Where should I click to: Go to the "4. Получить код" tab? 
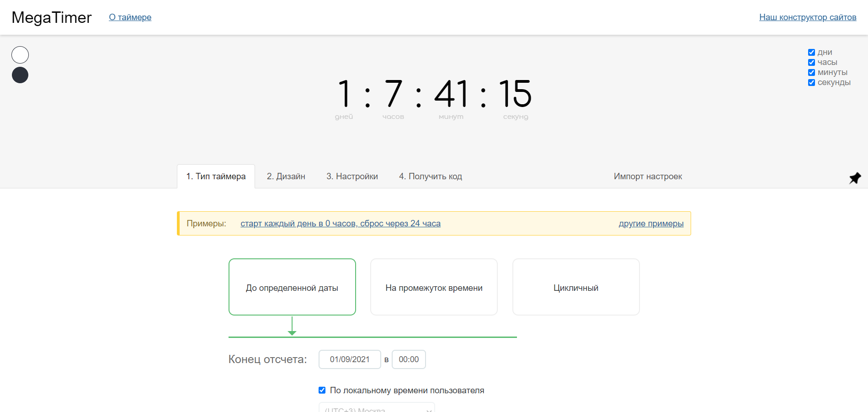(430, 177)
